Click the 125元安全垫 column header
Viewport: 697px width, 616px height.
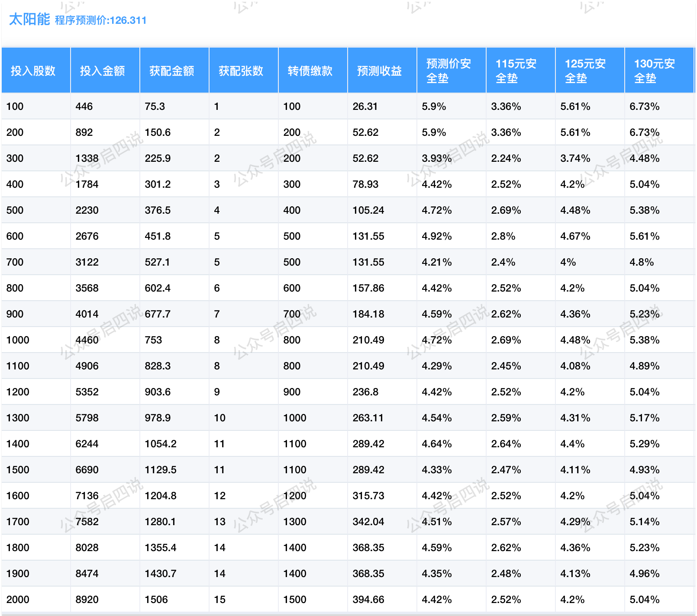(x=585, y=71)
